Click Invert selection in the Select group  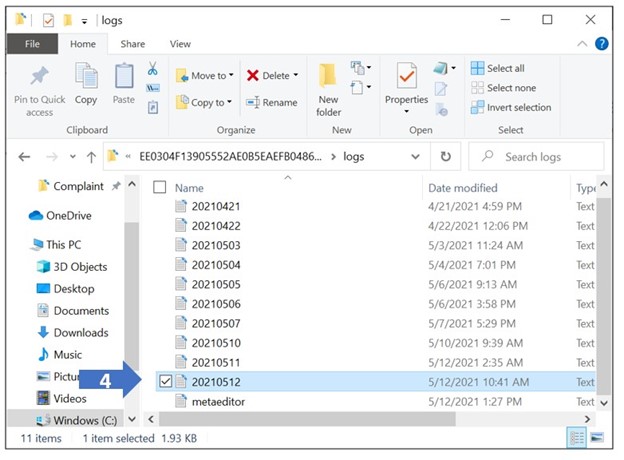(510, 107)
